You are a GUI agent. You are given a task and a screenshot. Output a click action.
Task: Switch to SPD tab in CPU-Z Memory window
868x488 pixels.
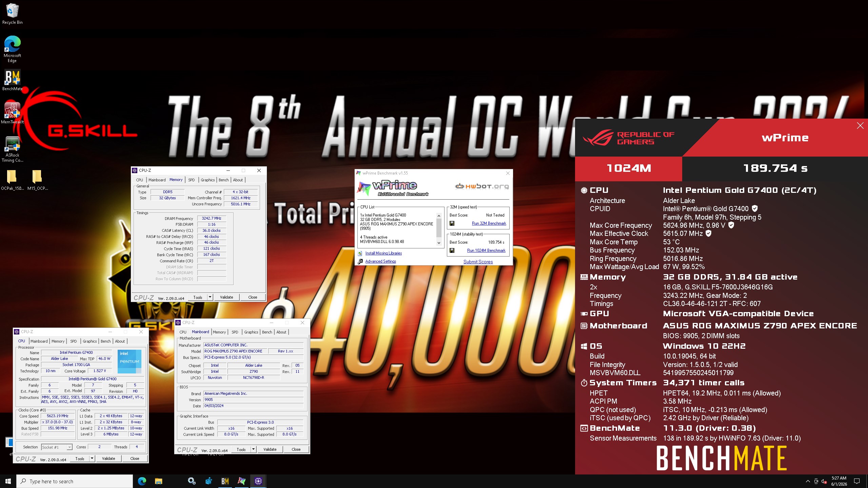click(x=192, y=180)
